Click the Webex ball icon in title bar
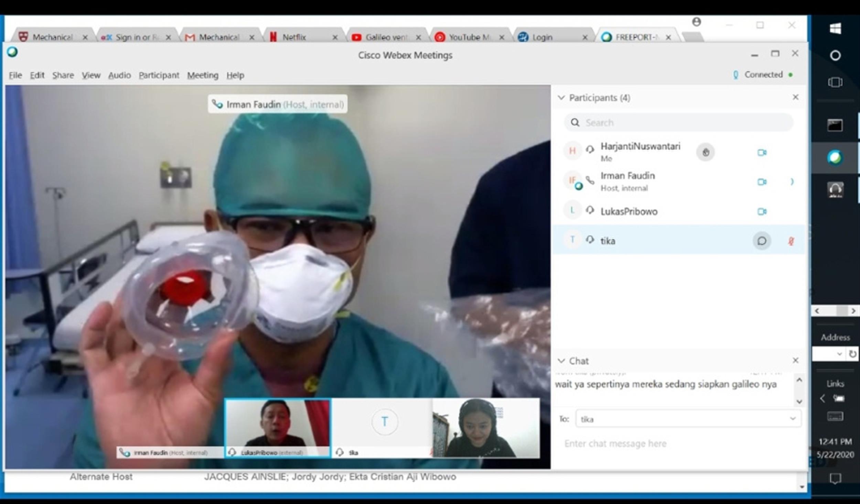This screenshot has width=860, height=504. (12, 52)
